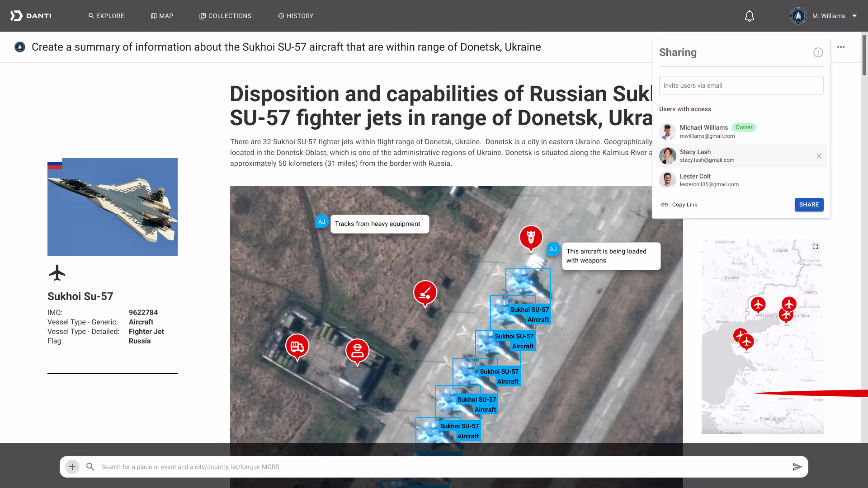The height and width of the screenshot is (488, 868).
Task: Click the top-right aircraft marker on mini map
Action: tap(789, 304)
